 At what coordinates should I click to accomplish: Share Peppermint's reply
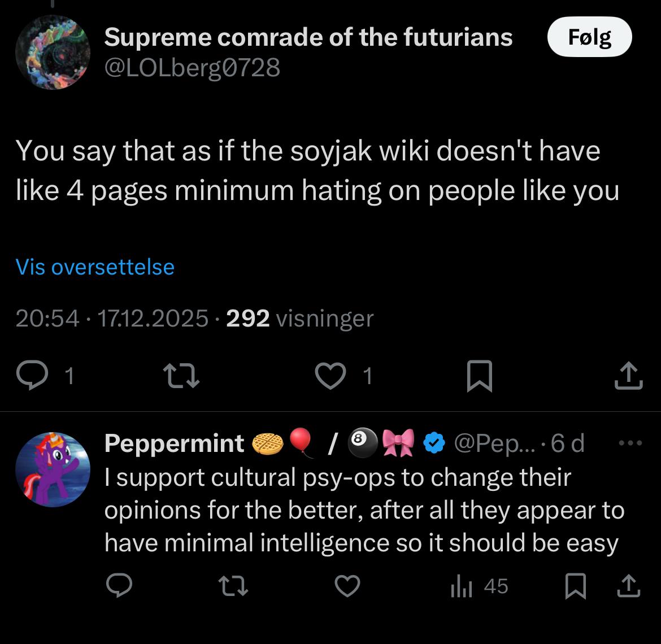tap(629, 586)
